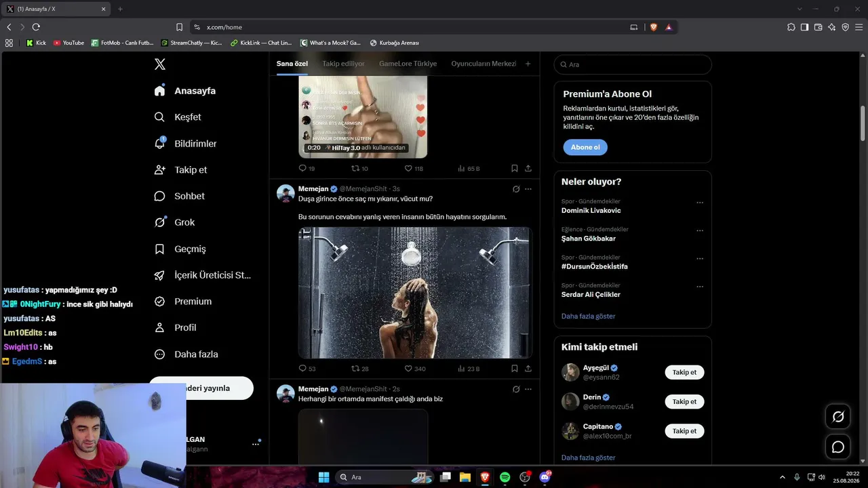Open Sohbet chat page

179,196
